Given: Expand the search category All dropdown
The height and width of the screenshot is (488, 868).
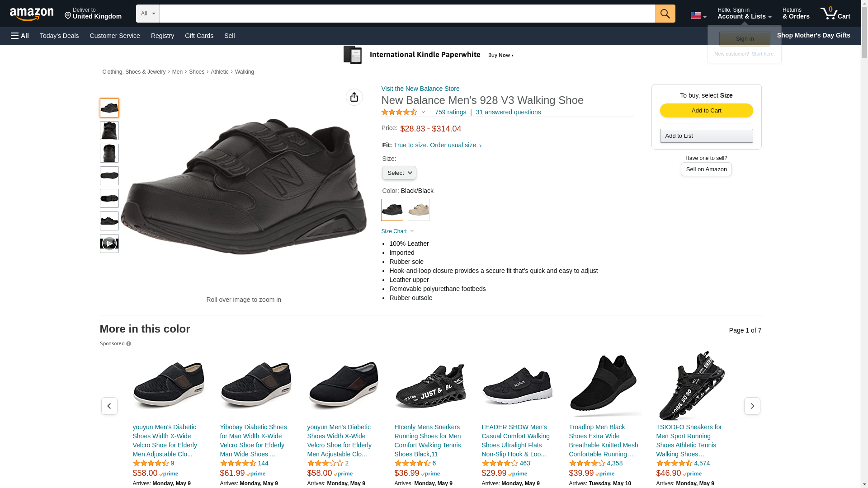Looking at the screenshot, I should point(148,14).
